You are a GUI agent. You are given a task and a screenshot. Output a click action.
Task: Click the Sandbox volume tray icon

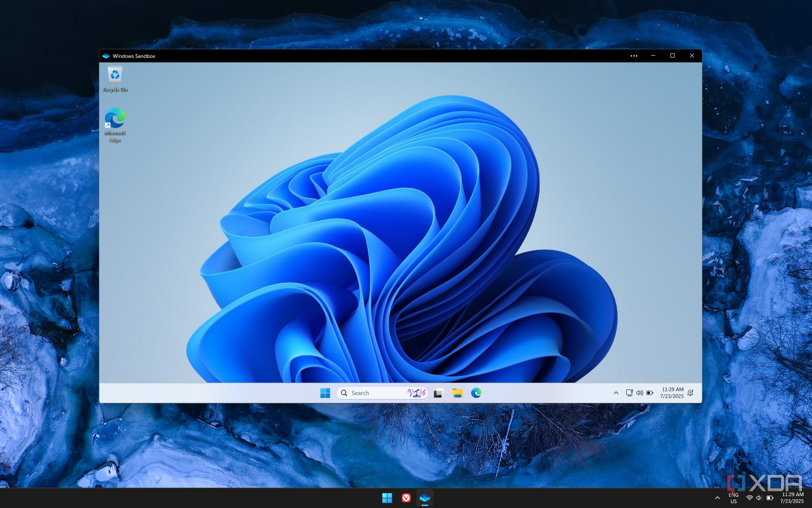(639, 393)
